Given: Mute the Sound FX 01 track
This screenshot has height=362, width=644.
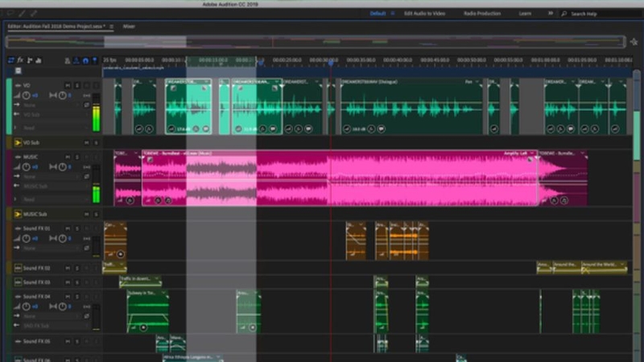Looking at the screenshot, I should [x=68, y=228].
